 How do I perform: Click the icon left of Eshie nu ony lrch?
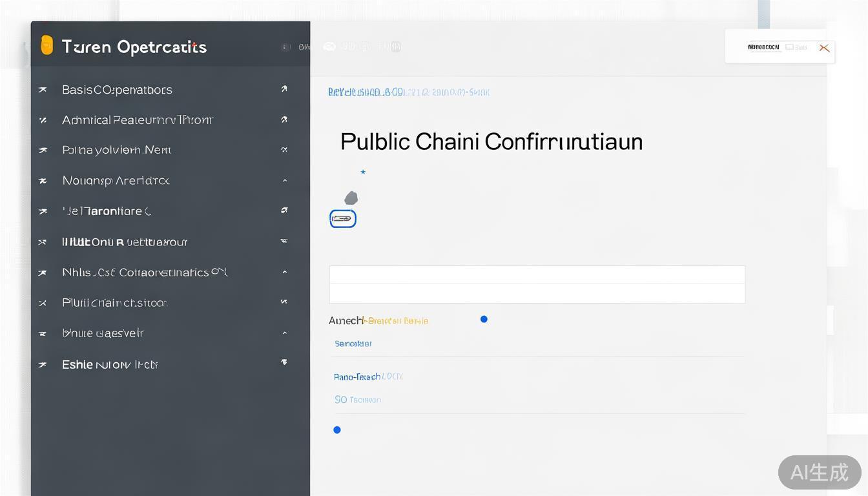(x=43, y=365)
